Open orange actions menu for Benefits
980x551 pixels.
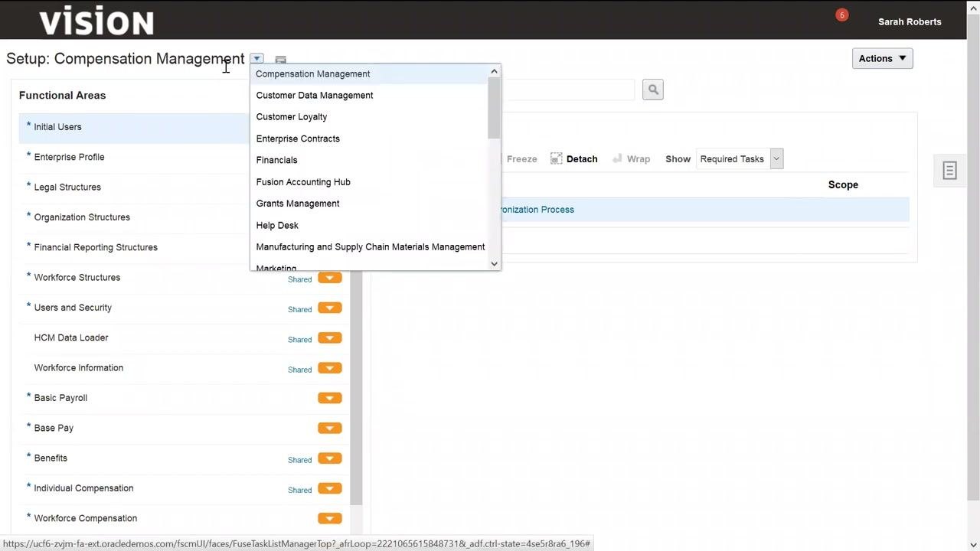(330, 458)
